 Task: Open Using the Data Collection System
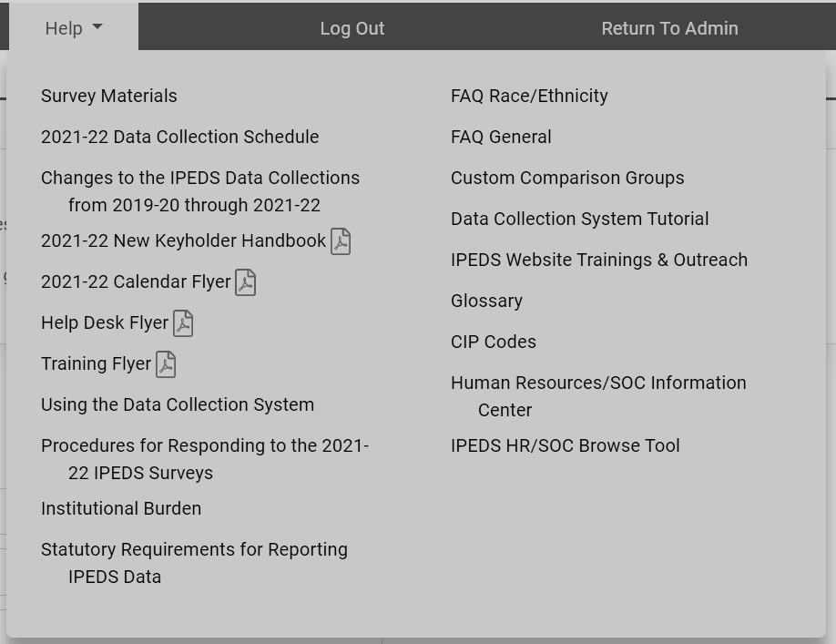coord(178,404)
